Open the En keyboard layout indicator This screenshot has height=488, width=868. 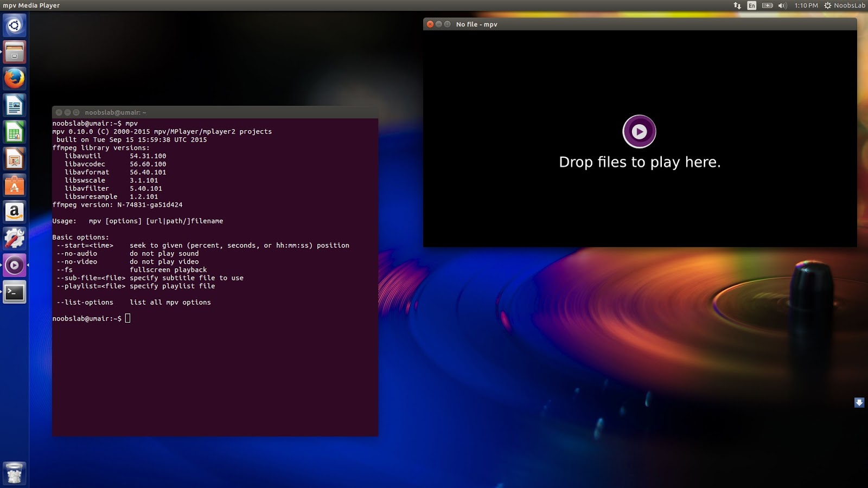tap(752, 5)
